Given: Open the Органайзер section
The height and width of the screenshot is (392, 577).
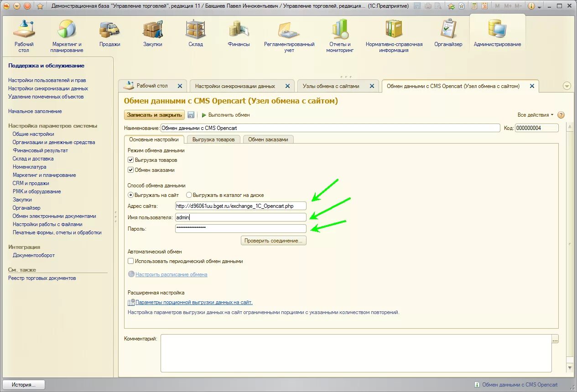Looking at the screenshot, I should [448, 34].
